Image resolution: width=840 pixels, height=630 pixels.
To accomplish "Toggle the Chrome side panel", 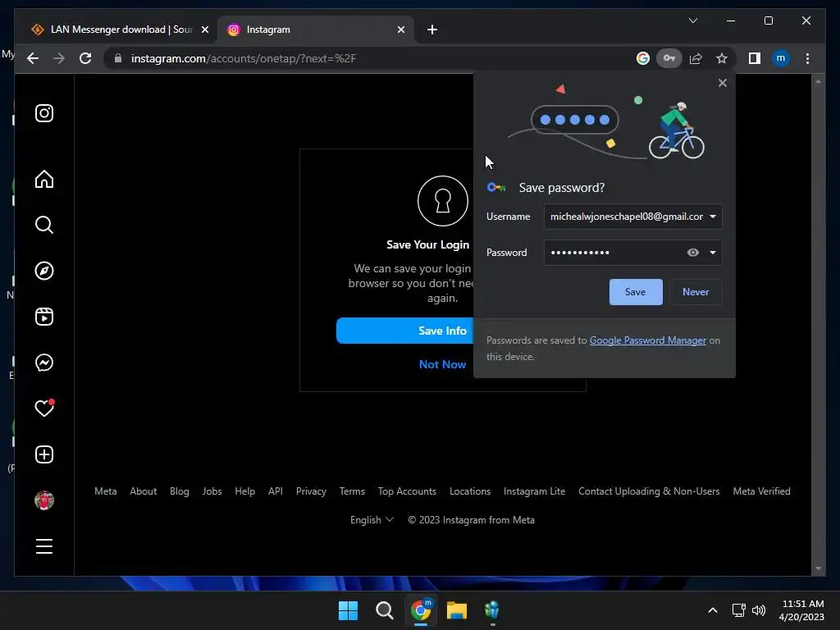I will [755, 58].
